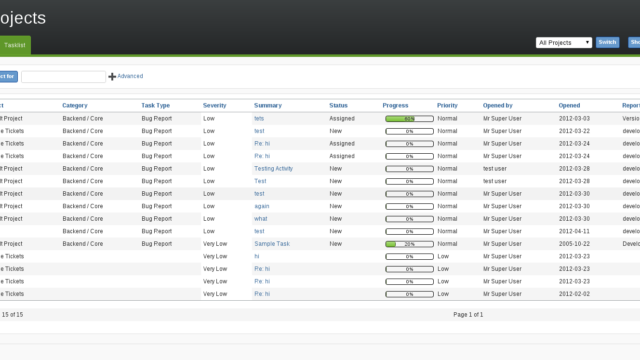The width and height of the screenshot is (640, 360).
Task: Sort by Category column header
Action: 75,105
